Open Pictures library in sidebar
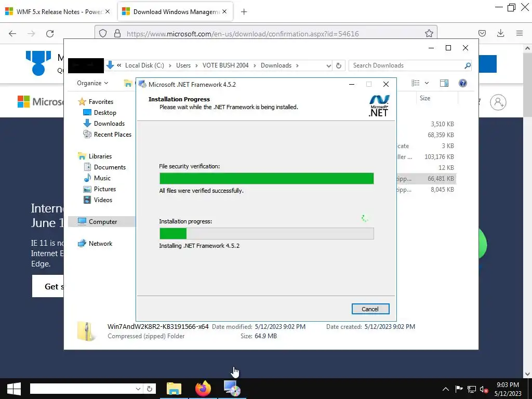The image size is (532, 399). [x=105, y=189]
